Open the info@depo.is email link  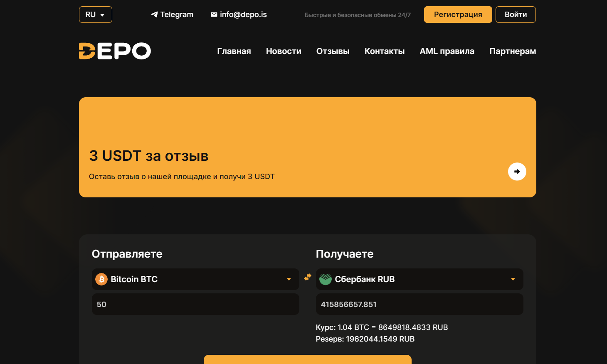243,15
